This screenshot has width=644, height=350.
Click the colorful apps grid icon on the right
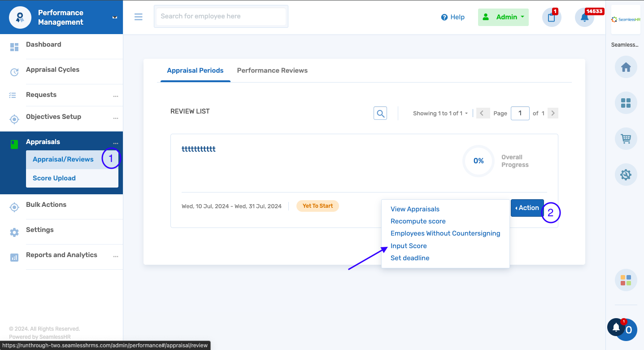(x=626, y=280)
